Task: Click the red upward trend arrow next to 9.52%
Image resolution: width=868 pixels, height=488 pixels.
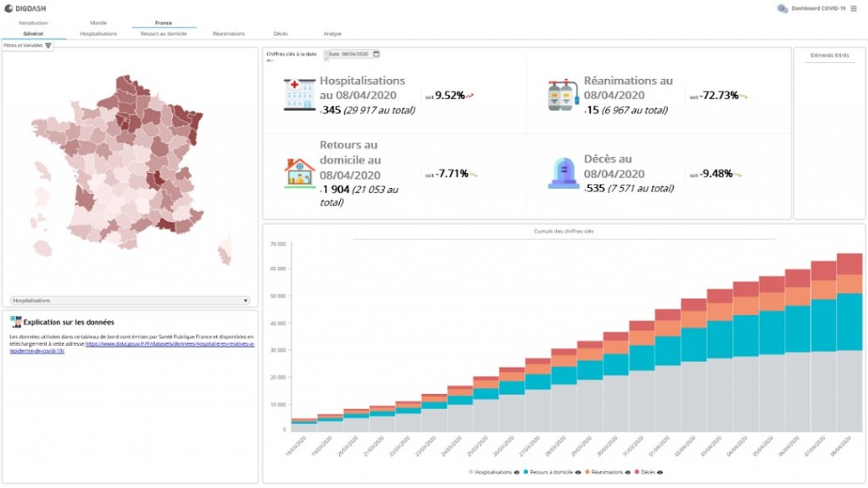Action: point(470,96)
